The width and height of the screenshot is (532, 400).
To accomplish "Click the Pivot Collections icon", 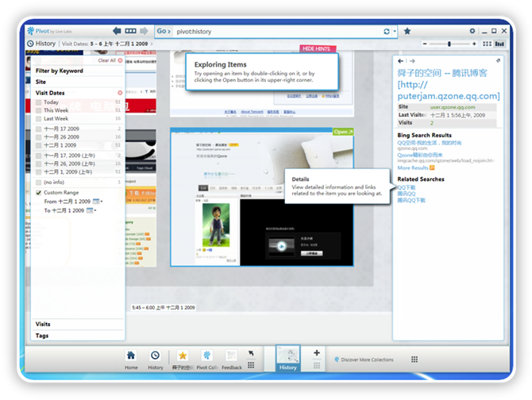I will [206, 360].
